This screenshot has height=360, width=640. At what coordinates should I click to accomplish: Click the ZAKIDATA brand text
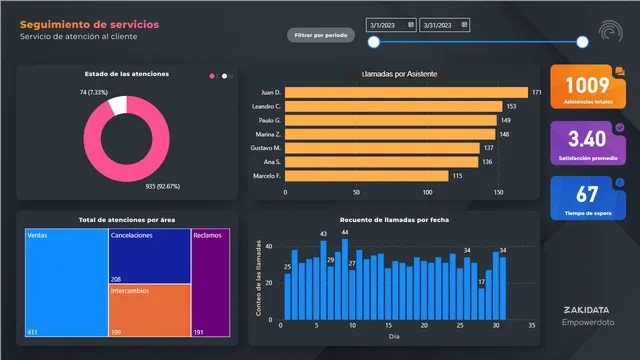587,310
